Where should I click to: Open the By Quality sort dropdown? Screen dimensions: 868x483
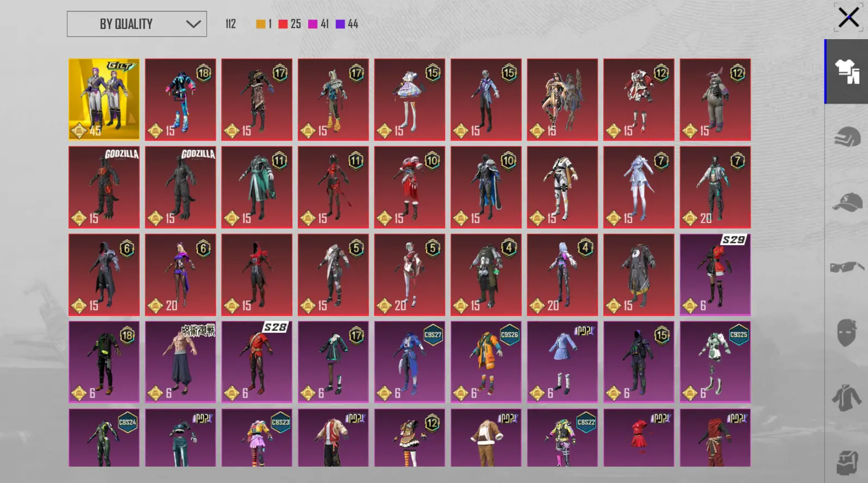pyautogui.click(x=137, y=24)
